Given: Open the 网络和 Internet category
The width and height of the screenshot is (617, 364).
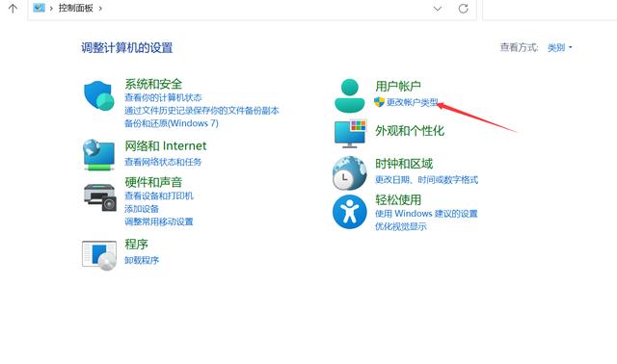Looking at the screenshot, I should (x=165, y=145).
